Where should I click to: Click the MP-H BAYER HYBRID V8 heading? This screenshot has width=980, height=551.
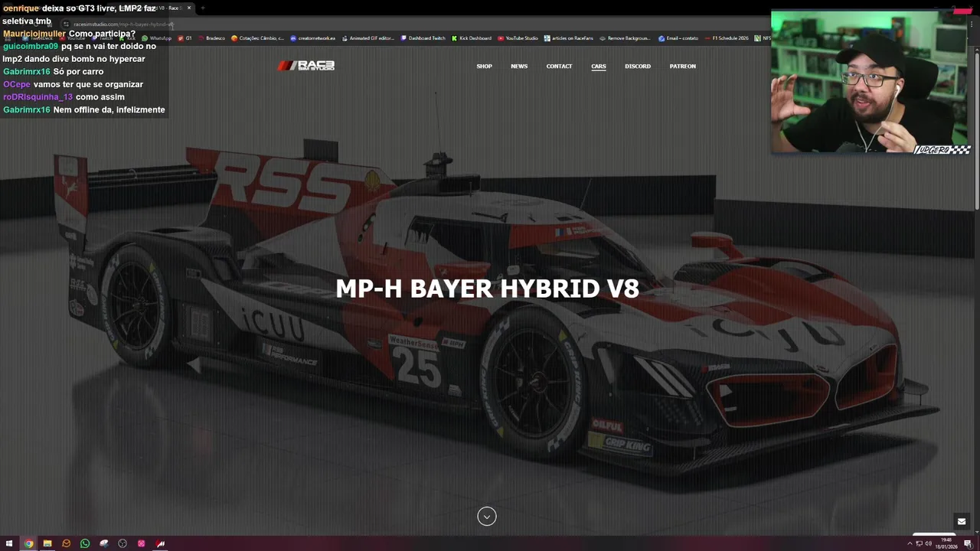487,289
